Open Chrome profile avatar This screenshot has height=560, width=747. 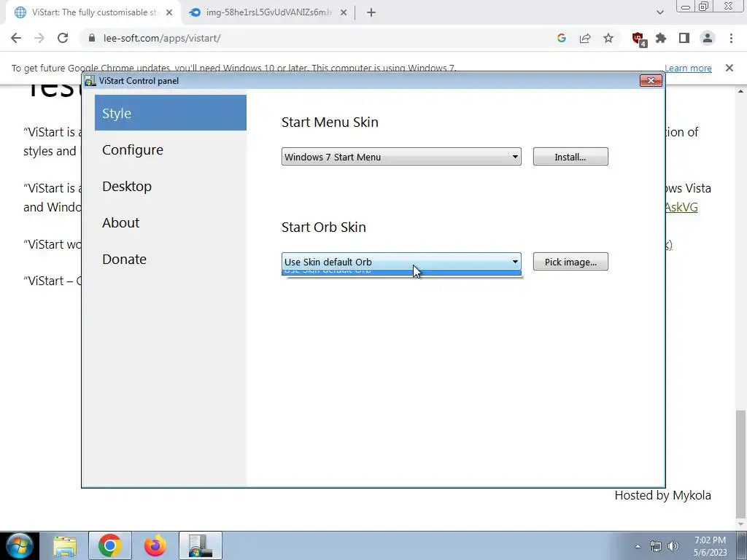[x=708, y=38]
